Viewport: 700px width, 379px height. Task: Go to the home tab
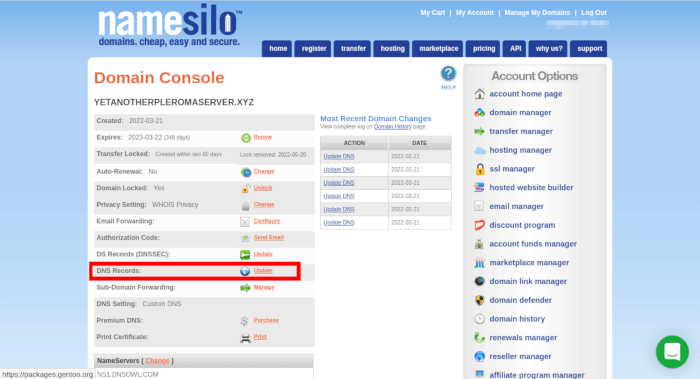pos(278,49)
